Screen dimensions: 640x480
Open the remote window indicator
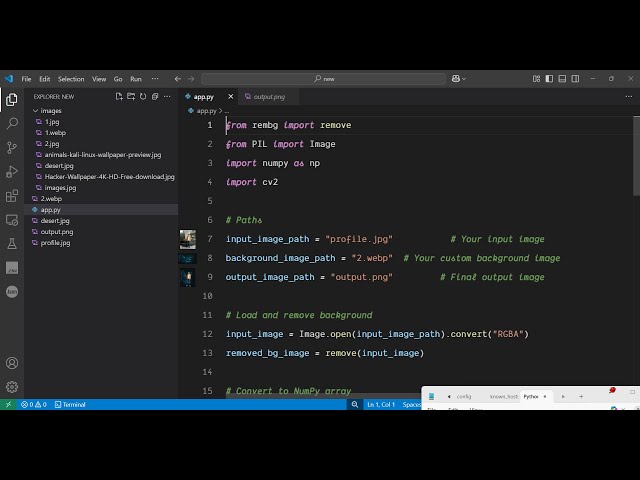point(8,404)
